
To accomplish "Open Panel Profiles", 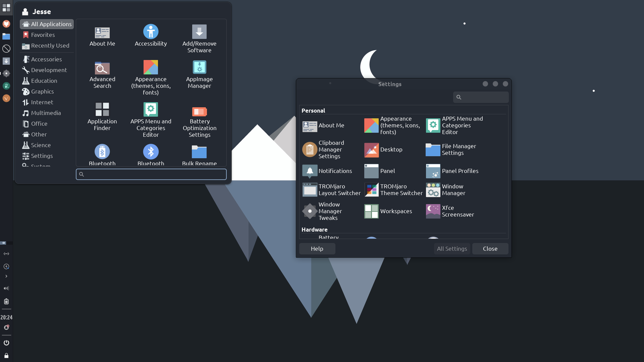I will [452, 171].
